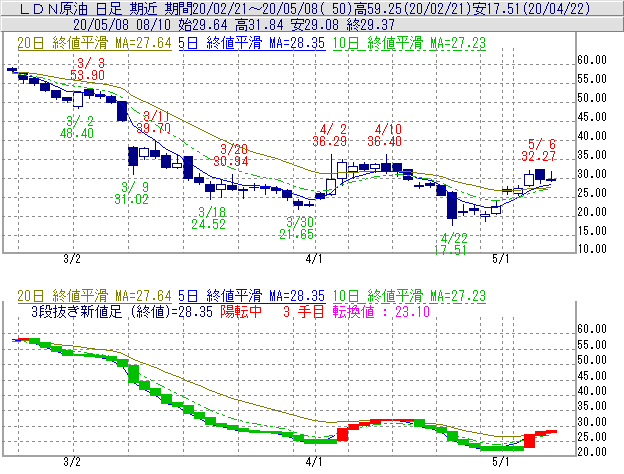The image size is (624, 474).
Task: Click the 3/20 30.94 high annotation
Action: pos(231,155)
